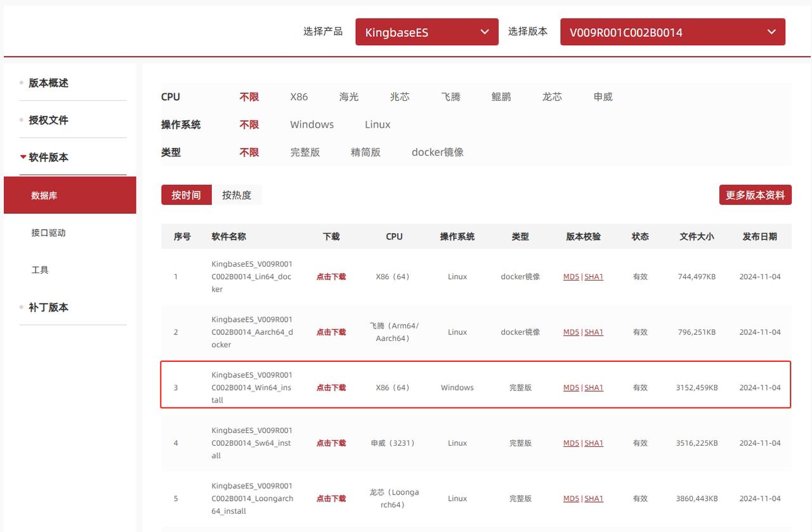Screen dimensions: 812x532
Task: Open MD5 checksum for Sw64_install row
Action: coord(571,443)
